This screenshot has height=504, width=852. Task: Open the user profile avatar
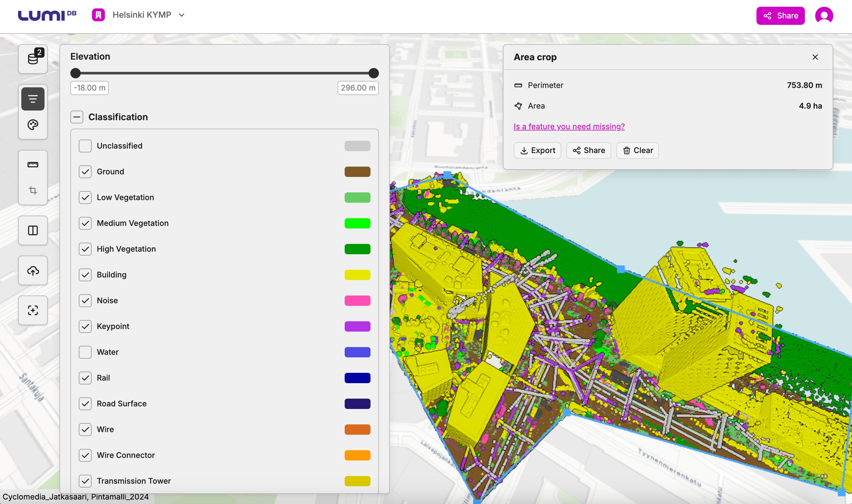pyautogui.click(x=824, y=16)
